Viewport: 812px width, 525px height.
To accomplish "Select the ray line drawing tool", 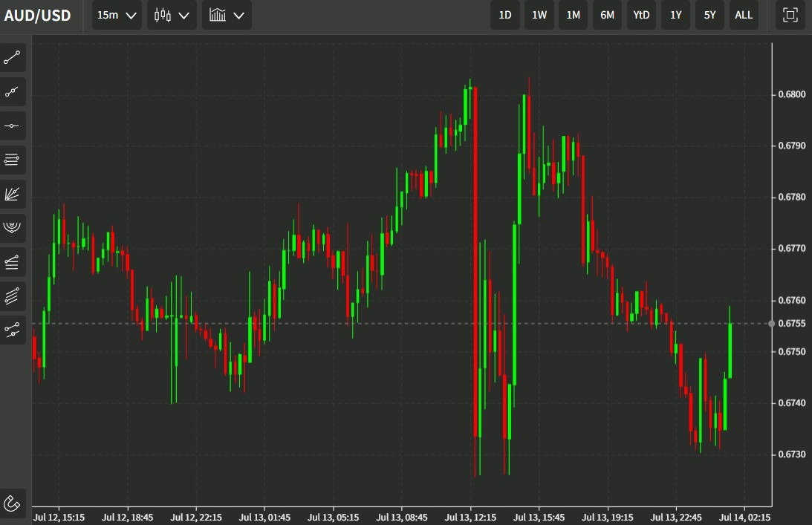I will (x=12, y=92).
